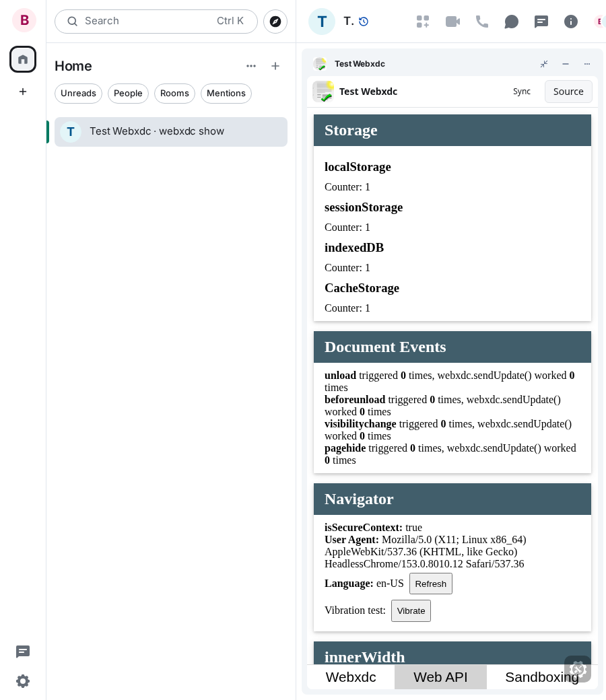The height and width of the screenshot is (700, 606).
Task: Start a voice call
Action: (482, 22)
